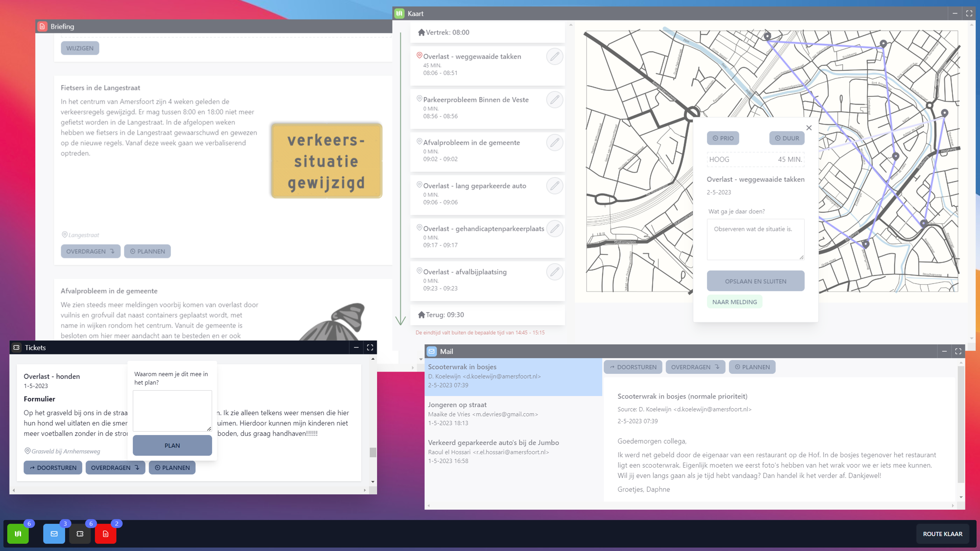This screenshot has width=980, height=551.
Task: Click pencil icon for Afvalprobleem in de gemeente
Action: point(555,143)
